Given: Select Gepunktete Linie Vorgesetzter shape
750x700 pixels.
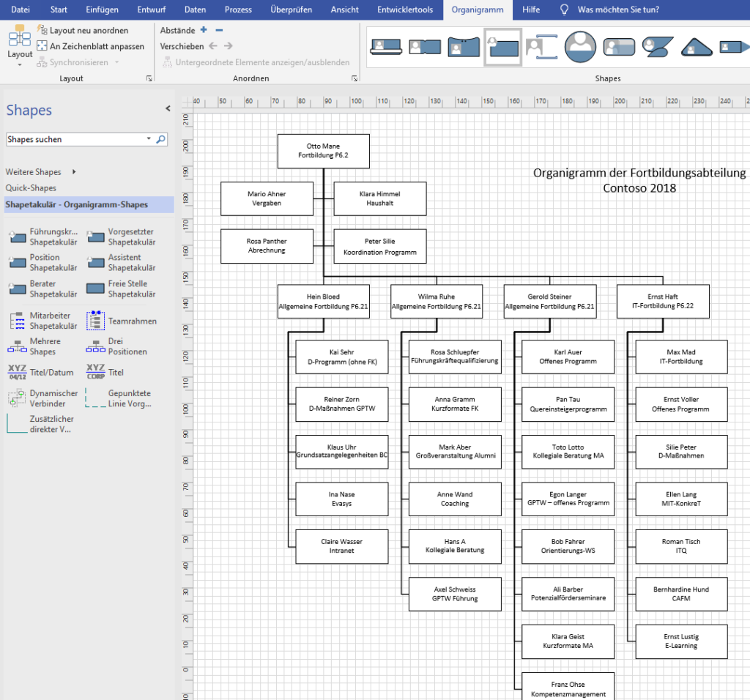Looking at the screenshot, I should (119, 398).
